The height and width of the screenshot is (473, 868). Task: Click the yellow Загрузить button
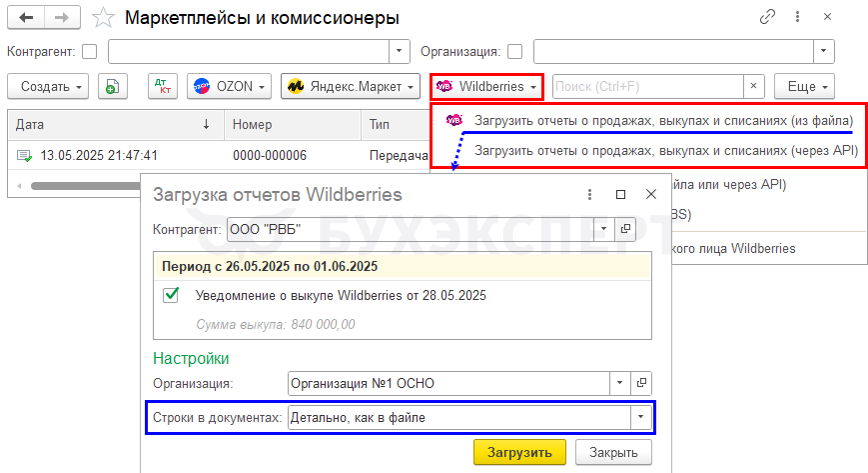pos(519,453)
